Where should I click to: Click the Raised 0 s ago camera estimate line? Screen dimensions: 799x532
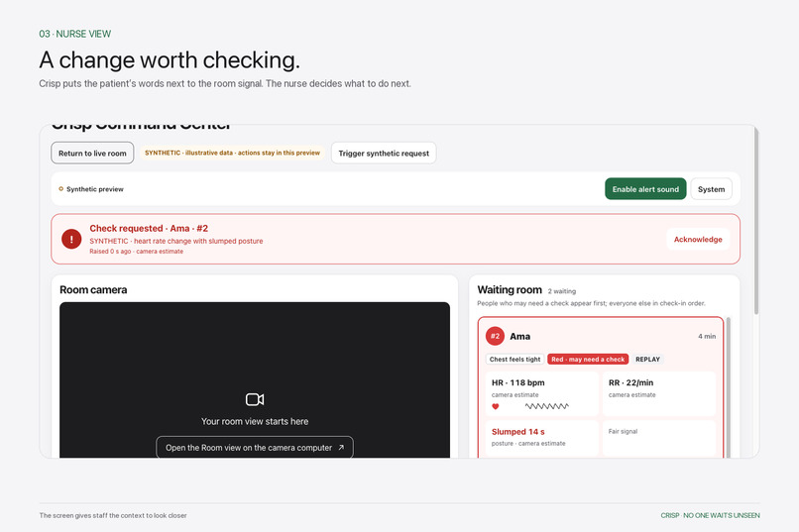coord(137,251)
